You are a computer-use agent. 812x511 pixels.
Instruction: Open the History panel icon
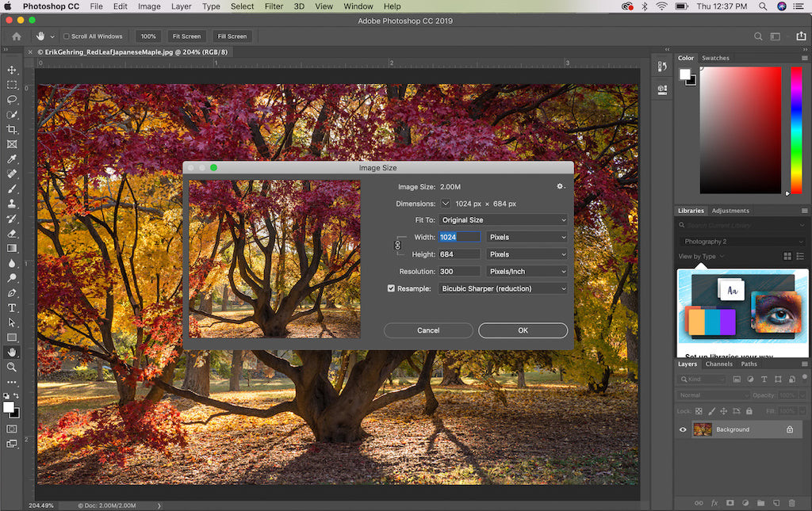[x=662, y=67]
